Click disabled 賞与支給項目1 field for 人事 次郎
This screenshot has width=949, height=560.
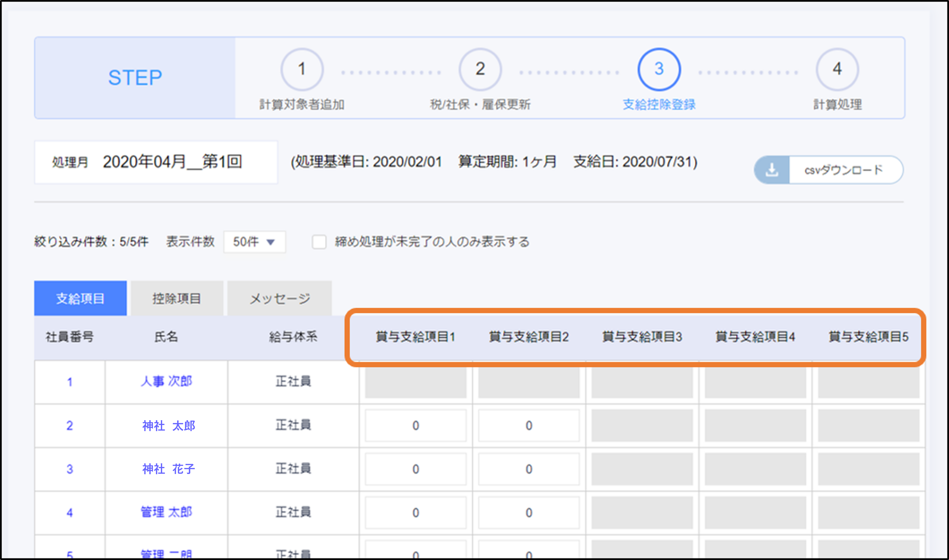[415, 382]
